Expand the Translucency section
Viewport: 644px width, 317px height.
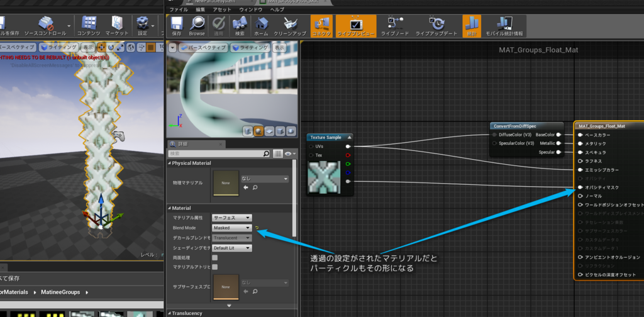click(x=170, y=313)
